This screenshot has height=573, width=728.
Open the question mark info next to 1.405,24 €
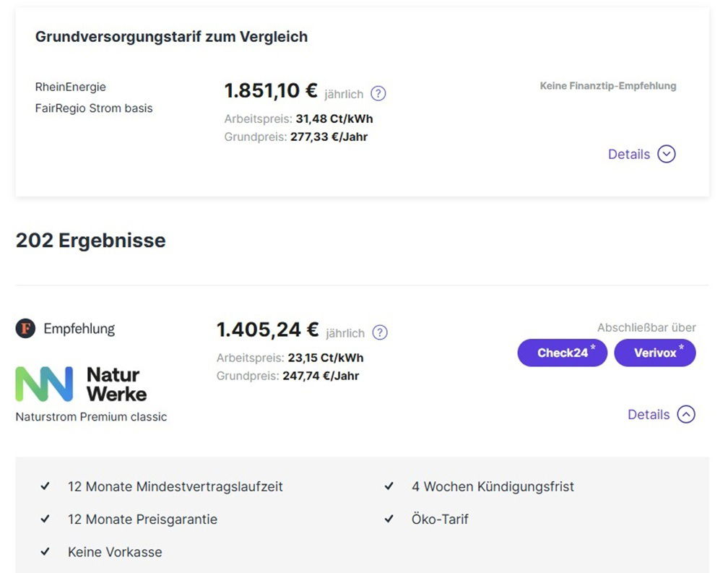[379, 332]
